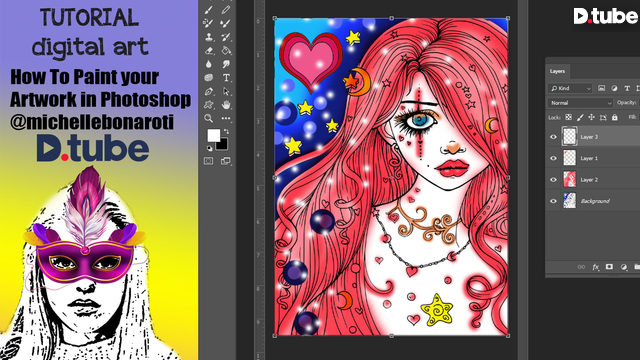This screenshot has height=360, width=640.
Task: Click the bottom-center transform handle
Action: 391,336
